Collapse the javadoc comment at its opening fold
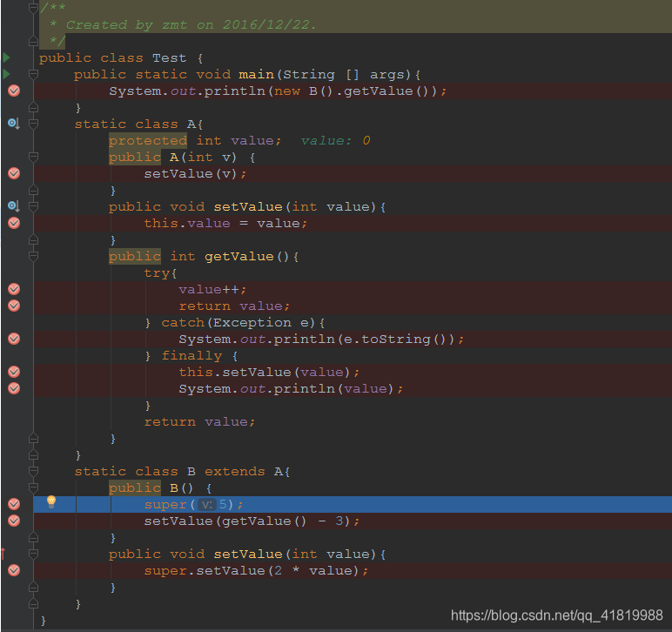 pyautogui.click(x=33, y=8)
